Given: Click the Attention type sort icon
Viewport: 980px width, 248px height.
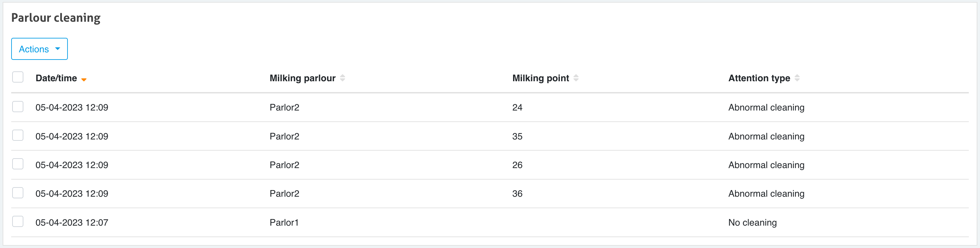Looking at the screenshot, I should pyautogui.click(x=797, y=78).
